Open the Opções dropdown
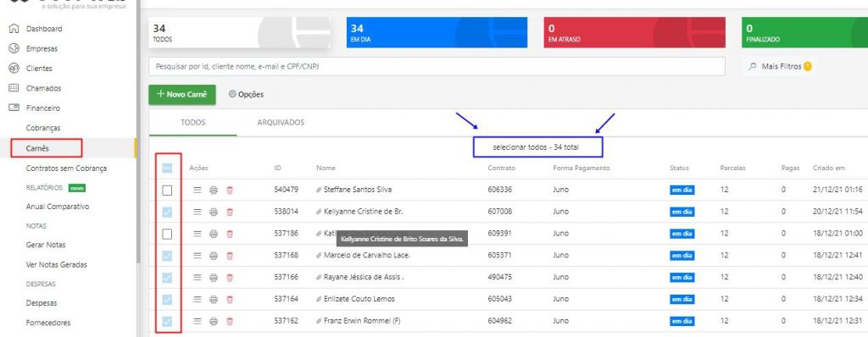The height and width of the screenshot is (337, 868). coord(247,95)
